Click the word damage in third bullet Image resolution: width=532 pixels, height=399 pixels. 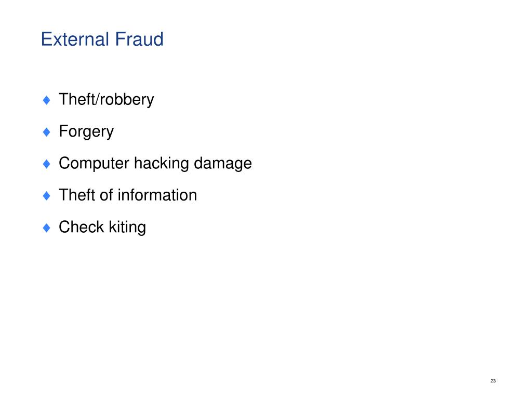coord(223,164)
